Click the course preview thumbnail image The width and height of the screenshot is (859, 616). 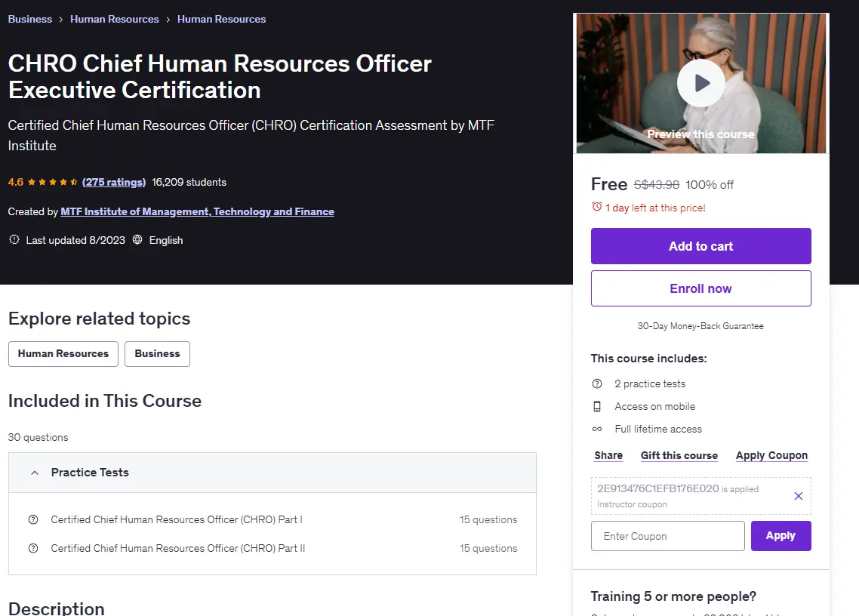700,83
